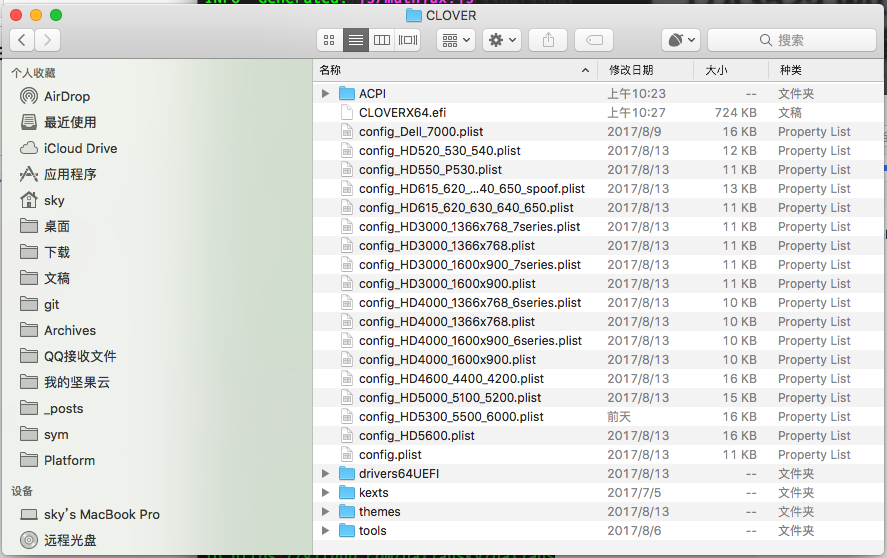887x558 pixels.
Task: Toggle name sort direction arrow
Action: coord(585,70)
